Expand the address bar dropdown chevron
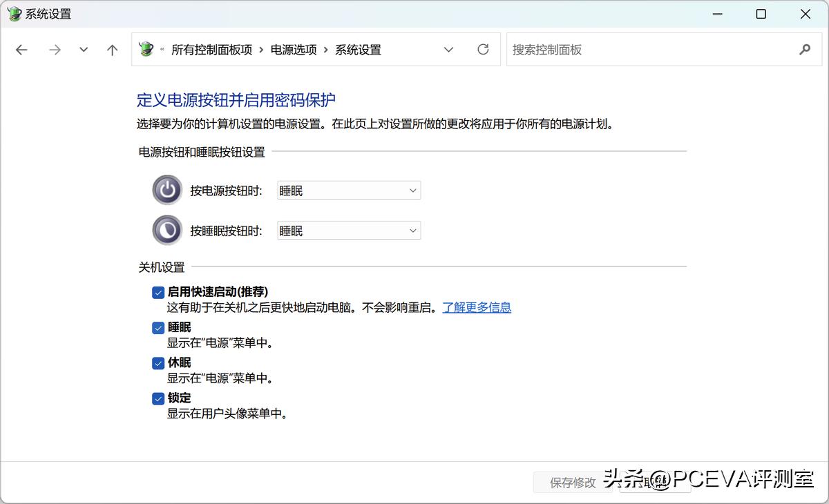The height and width of the screenshot is (504, 829). click(x=448, y=49)
